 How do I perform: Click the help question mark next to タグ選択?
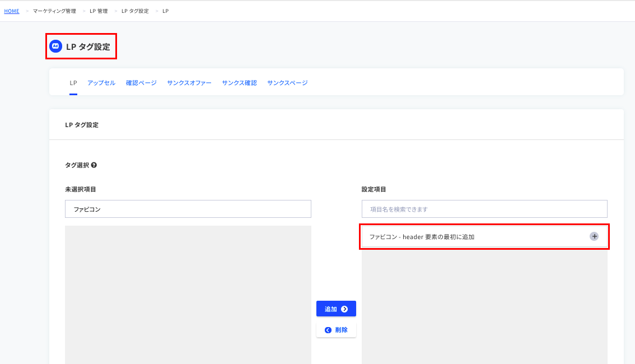[x=94, y=165]
